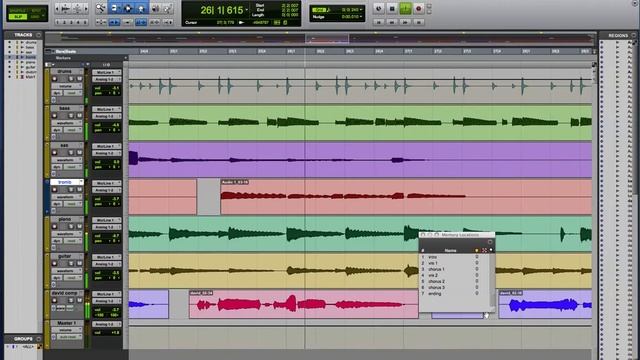Toggle Link Timeline and Edit Selection

pyautogui.click(x=141, y=22)
